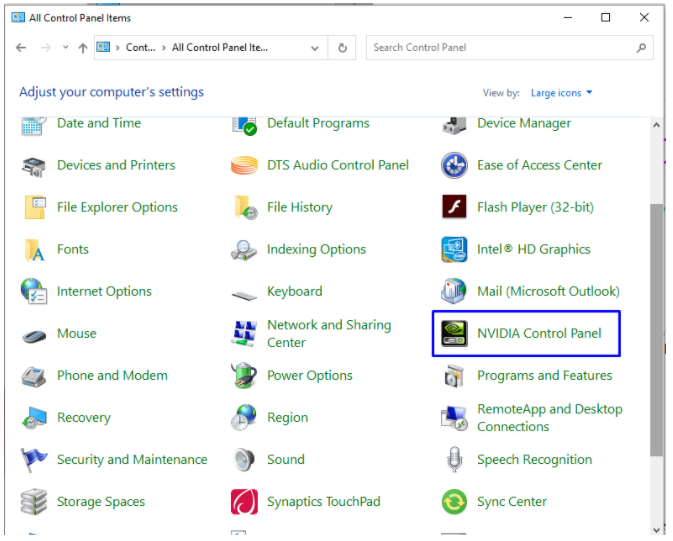673x541 pixels.
Task: Open Speech Recognition microphone icon
Action: pos(454,460)
